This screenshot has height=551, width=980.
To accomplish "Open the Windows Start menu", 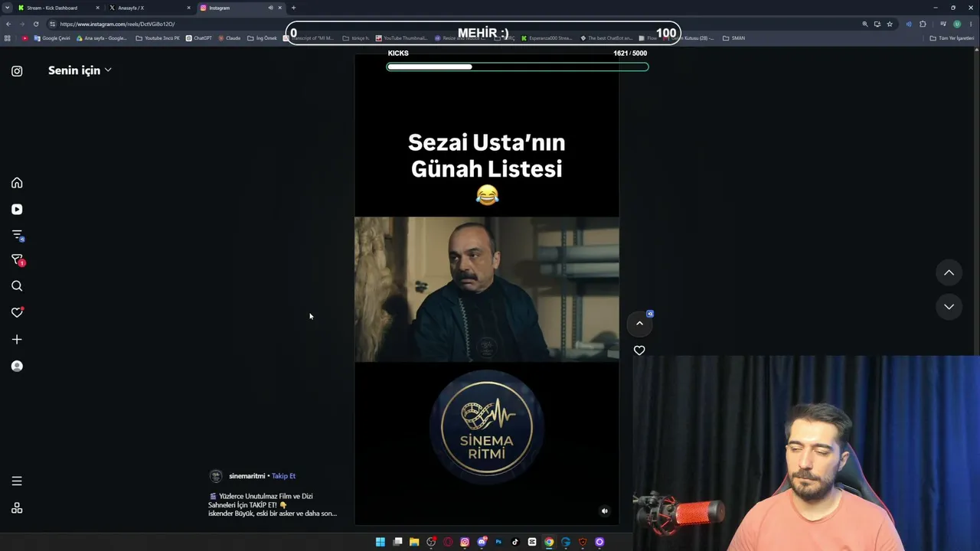I will point(381,542).
